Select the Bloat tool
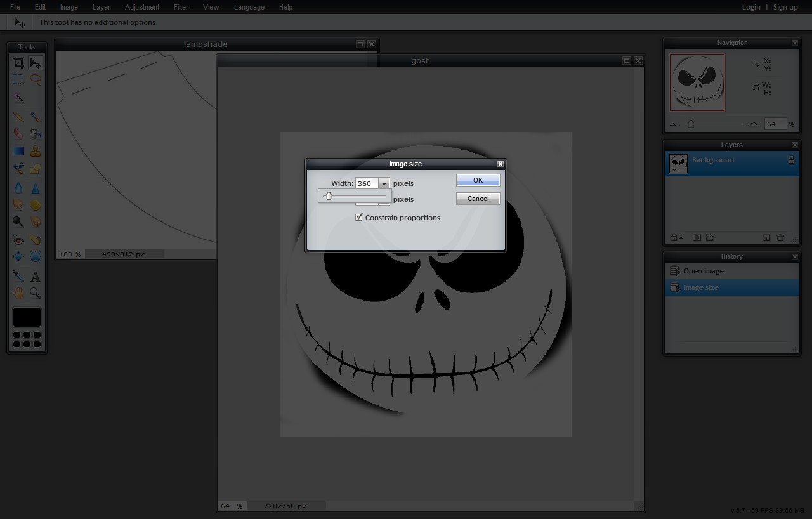Viewport: 812px width, 519px height. point(18,257)
